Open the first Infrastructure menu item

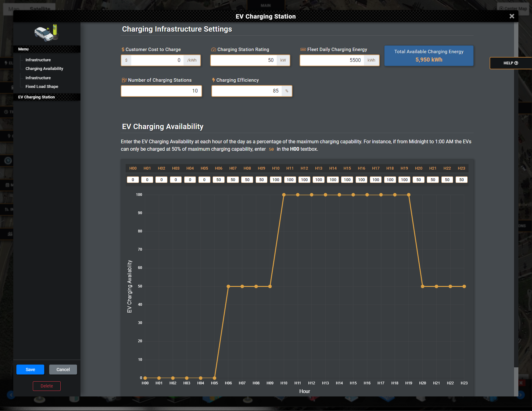pyautogui.click(x=38, y=60)
